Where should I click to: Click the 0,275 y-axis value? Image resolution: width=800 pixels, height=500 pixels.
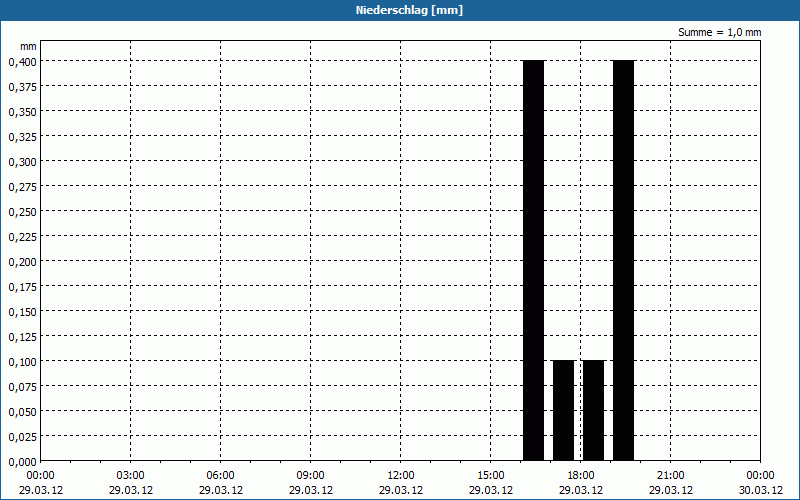[22, 187]
